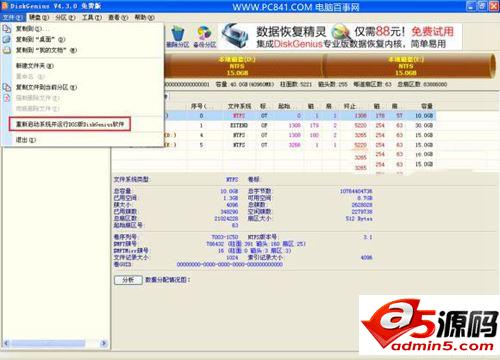Click the 免费试用 text in the banner
500x360 pixels.
tap(432, 32)
